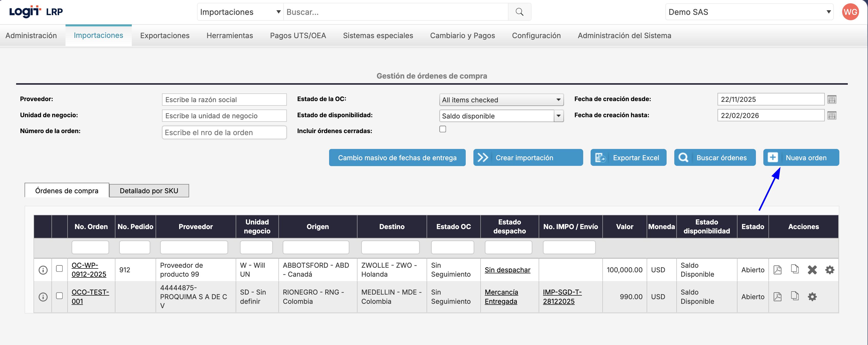
Task: Click Proveedor razón social input field
Action: pyautogui.click(x=224, y=100)
